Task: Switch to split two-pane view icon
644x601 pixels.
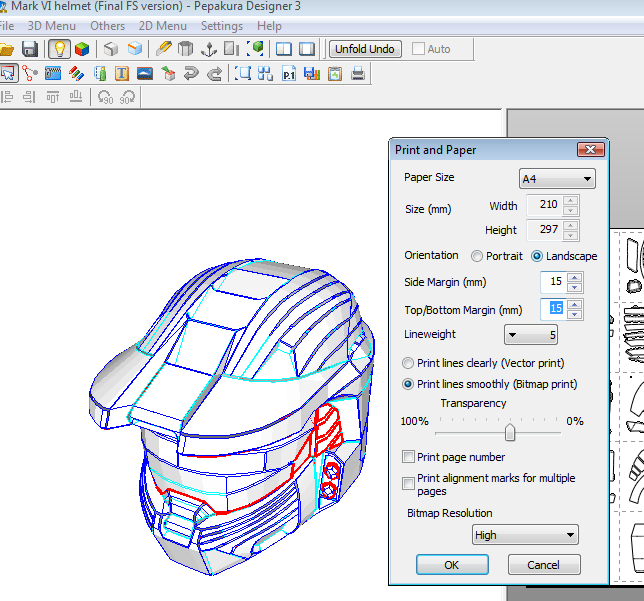Action: click(284, 49)
